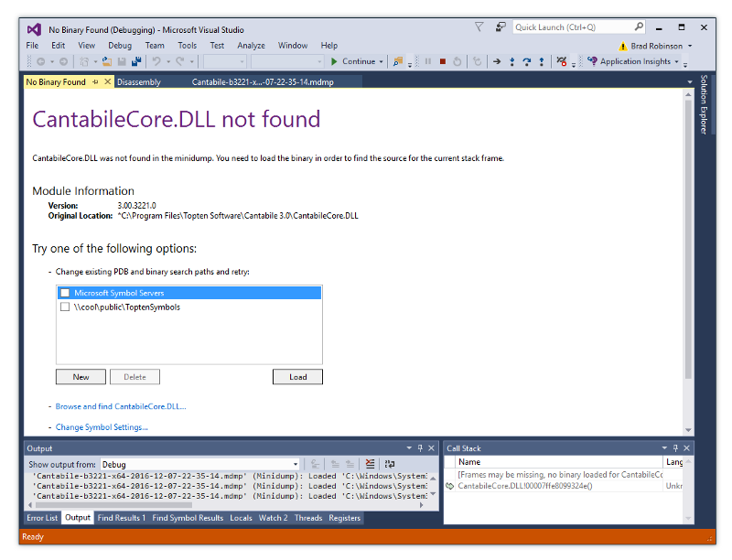The width and height of the screenshot is (732, 560).
Task: Click the Open File folder icon
Action: (x=107, y=61)
